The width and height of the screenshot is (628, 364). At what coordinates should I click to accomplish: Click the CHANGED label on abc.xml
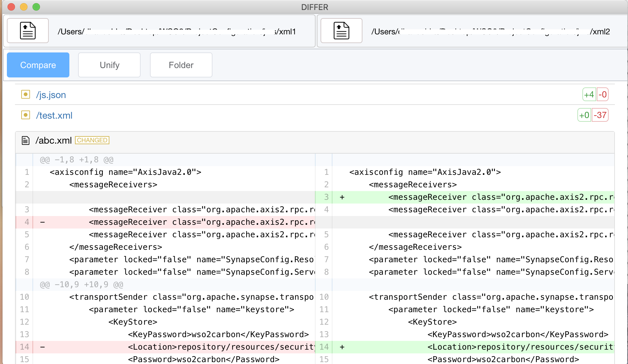(92, 140)
